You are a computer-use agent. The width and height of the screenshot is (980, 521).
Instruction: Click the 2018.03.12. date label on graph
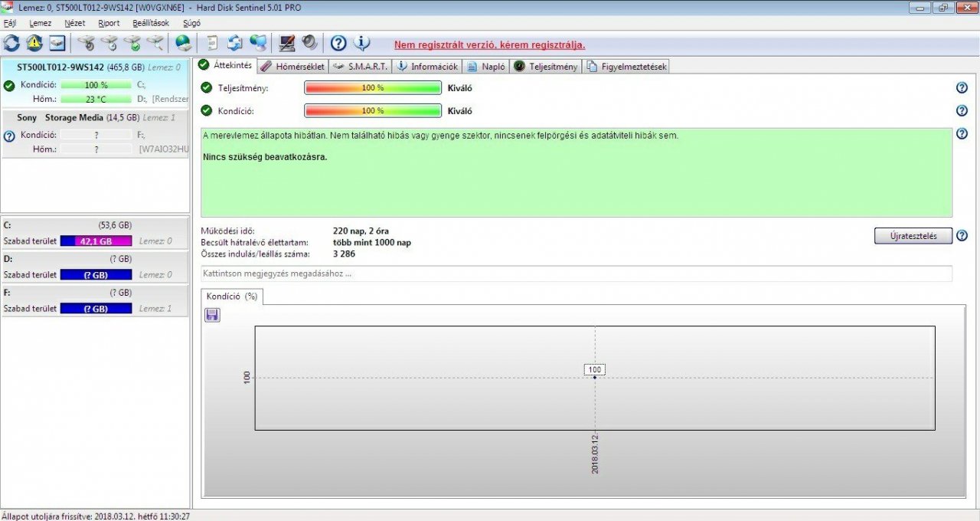tap(595, 456)
